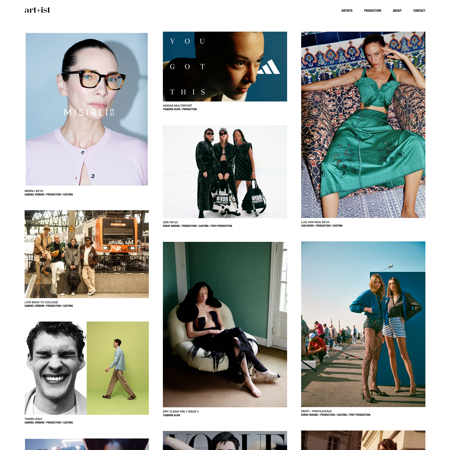Screen dimensions: 450x450
Task: Click the Dry Clean Only Issue caption
Action: pyautogui.click(x=180, y=412)
